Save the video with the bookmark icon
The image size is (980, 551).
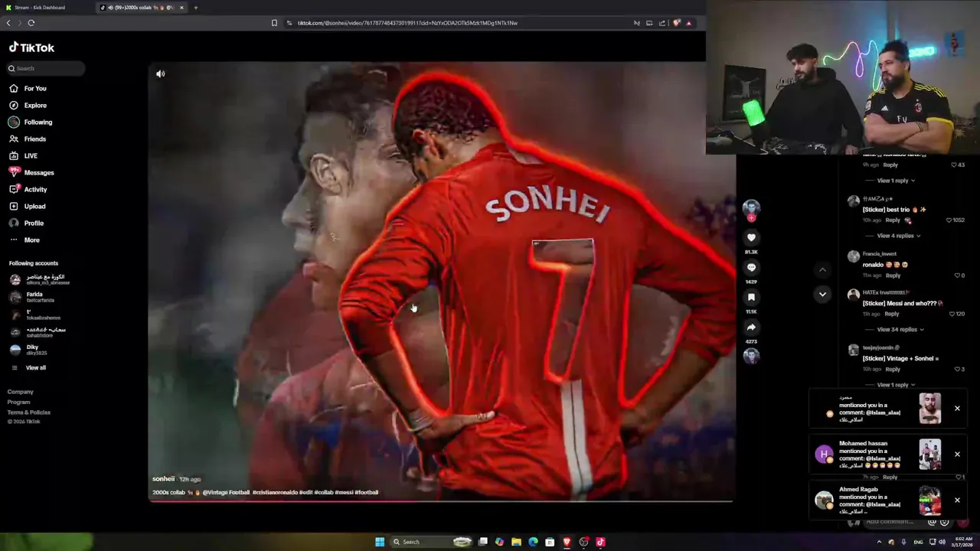(x=751, y=298)
